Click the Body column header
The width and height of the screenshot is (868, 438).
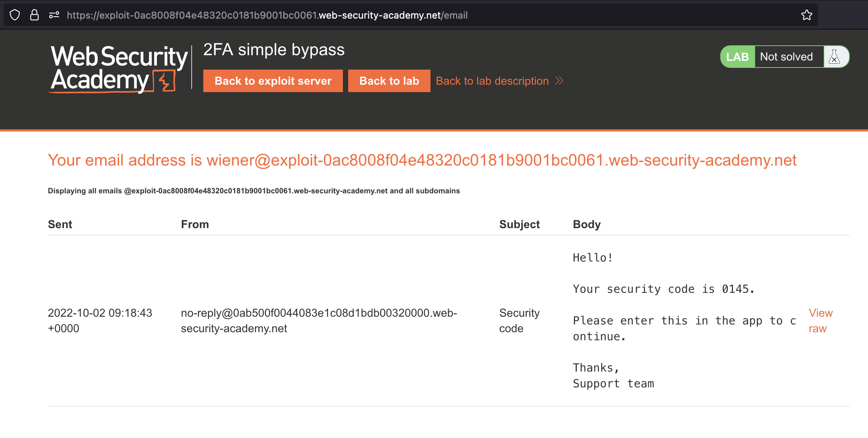click(x=587, y=224)
